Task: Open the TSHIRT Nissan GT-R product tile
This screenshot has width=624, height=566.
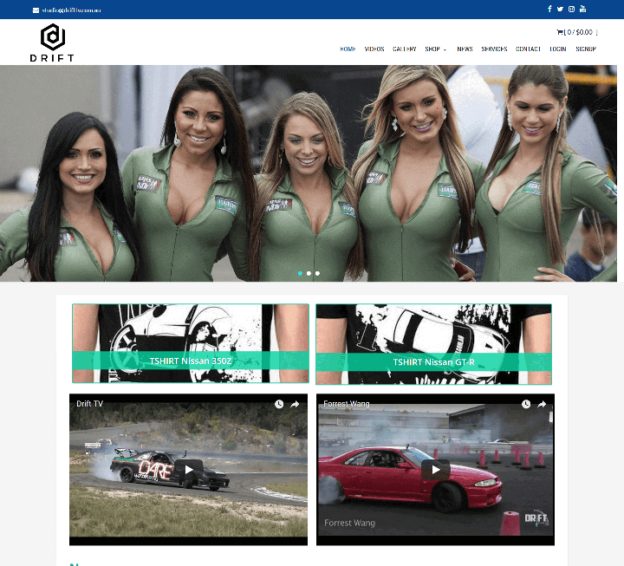Action: click(x=433, y=344)
